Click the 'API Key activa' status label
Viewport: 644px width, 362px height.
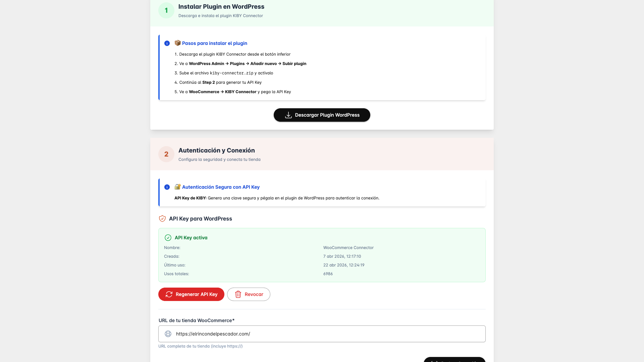point(191,238)
